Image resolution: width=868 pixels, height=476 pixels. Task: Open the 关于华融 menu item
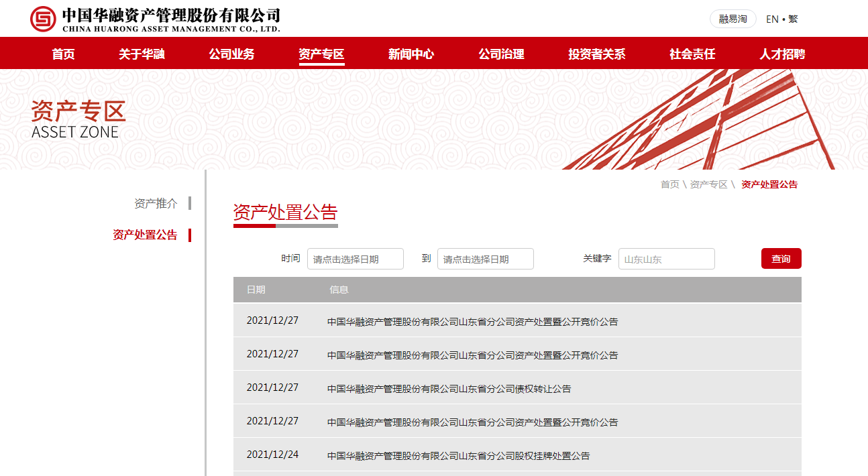click(142, 54)
